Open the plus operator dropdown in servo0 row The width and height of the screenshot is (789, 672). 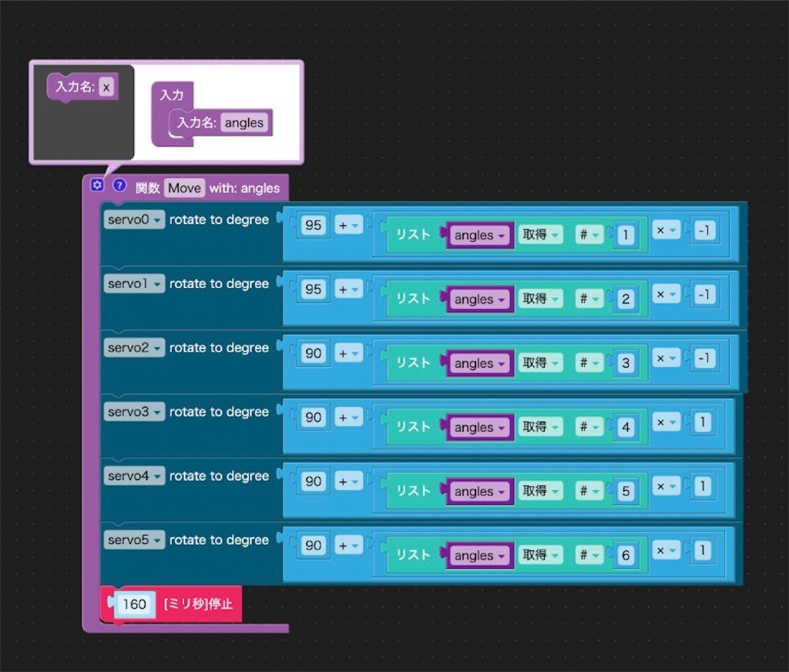pos(349,226)
